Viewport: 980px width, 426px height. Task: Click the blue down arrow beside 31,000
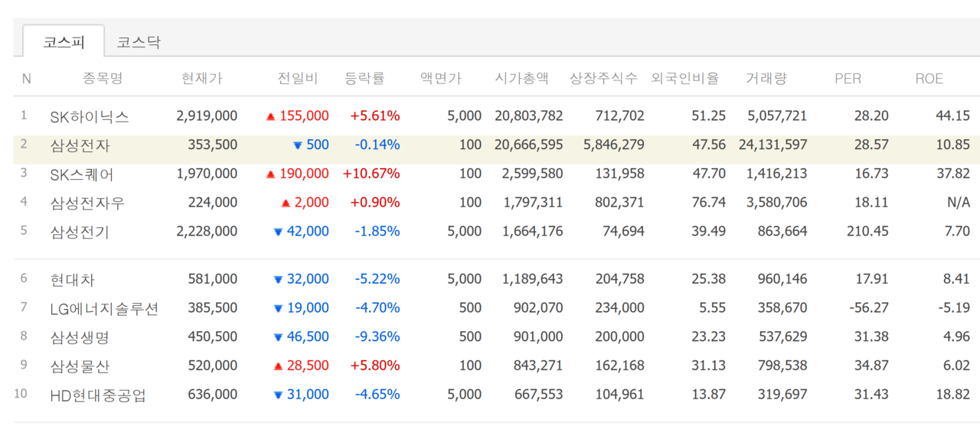(278, 396)
